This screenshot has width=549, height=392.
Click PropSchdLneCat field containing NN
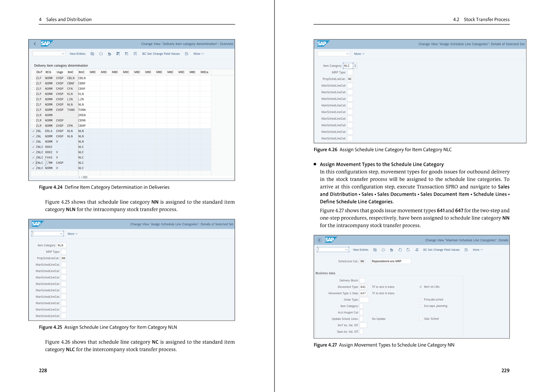63,258
